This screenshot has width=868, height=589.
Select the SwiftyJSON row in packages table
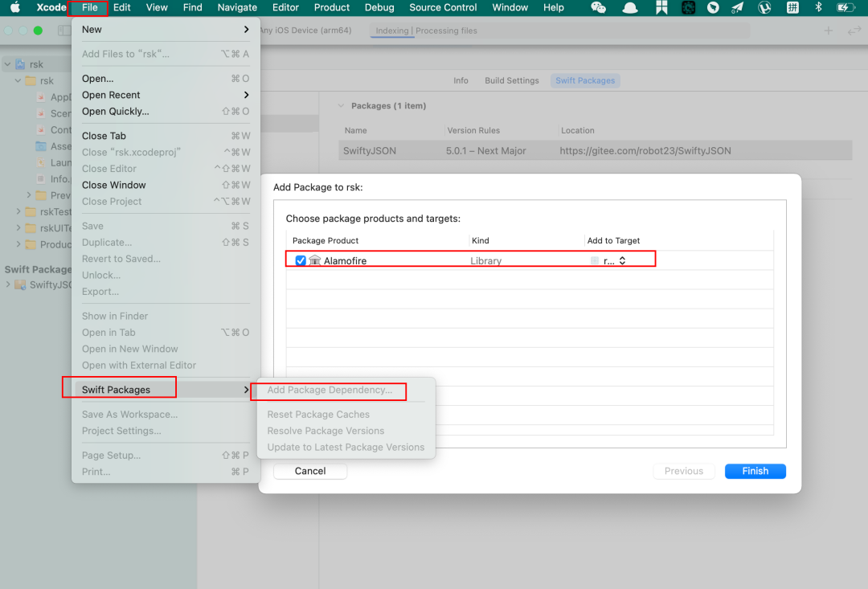[x=595, y=150]
